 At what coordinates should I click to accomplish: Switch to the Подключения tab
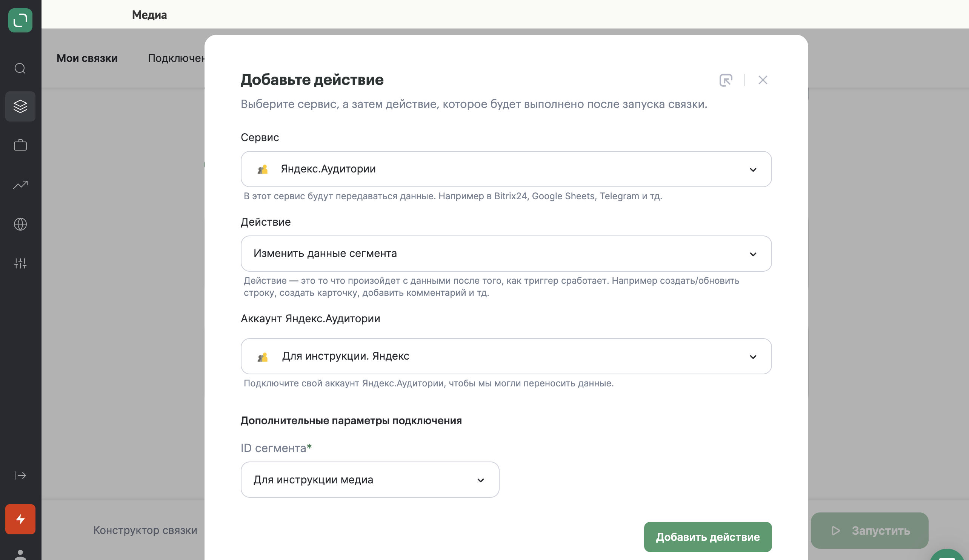[x=176, y=58]
